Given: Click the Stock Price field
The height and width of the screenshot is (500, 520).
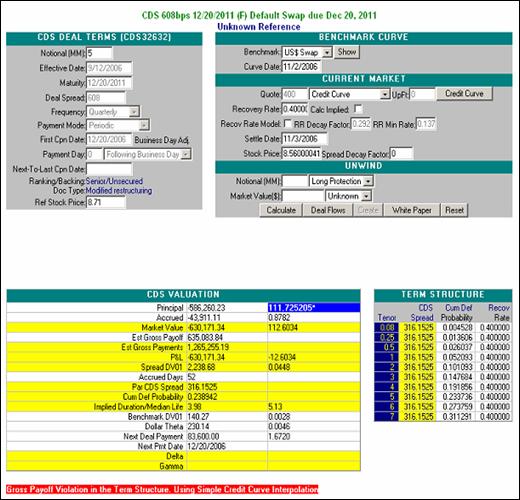Looking at the screenshot, I should (301, 154).
